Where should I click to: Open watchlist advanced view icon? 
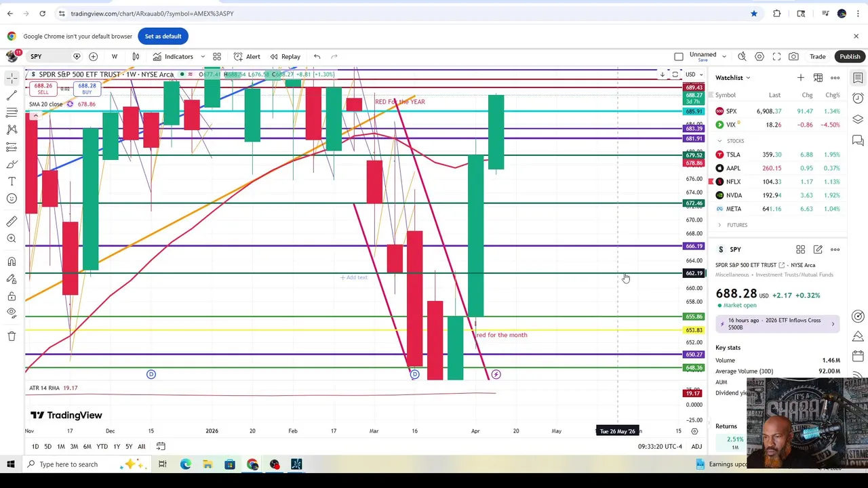tap(818, 78)
